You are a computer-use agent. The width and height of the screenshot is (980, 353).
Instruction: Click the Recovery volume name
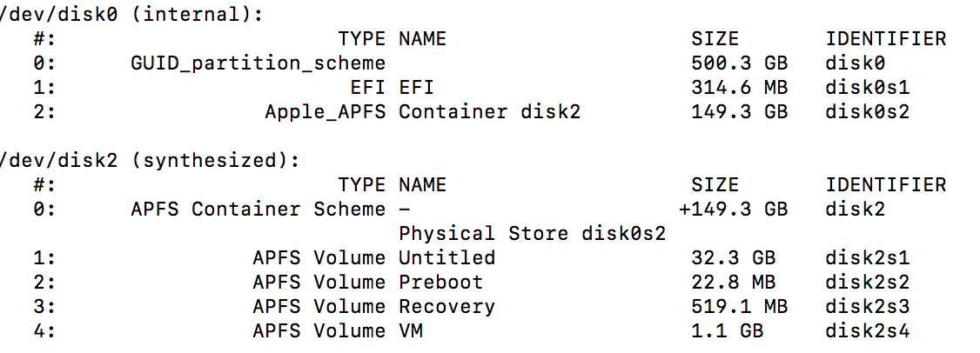446,307
